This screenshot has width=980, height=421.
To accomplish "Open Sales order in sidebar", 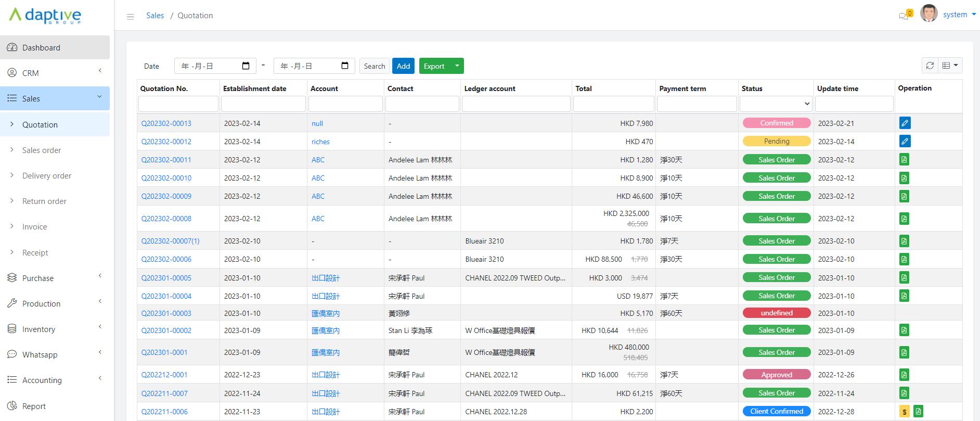I will click(x=42, y=150).
